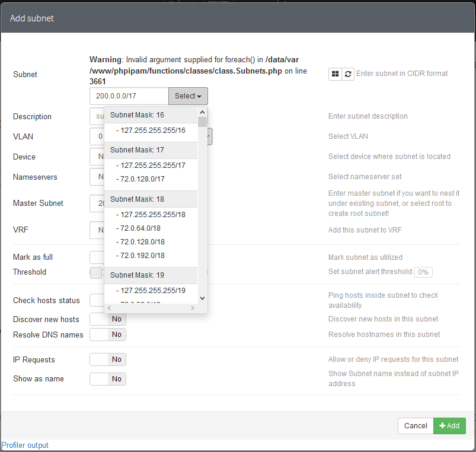This screenshot has width=476, height=452.
Task: Toggle the Mark as full switch
Action: pos(98,257)
